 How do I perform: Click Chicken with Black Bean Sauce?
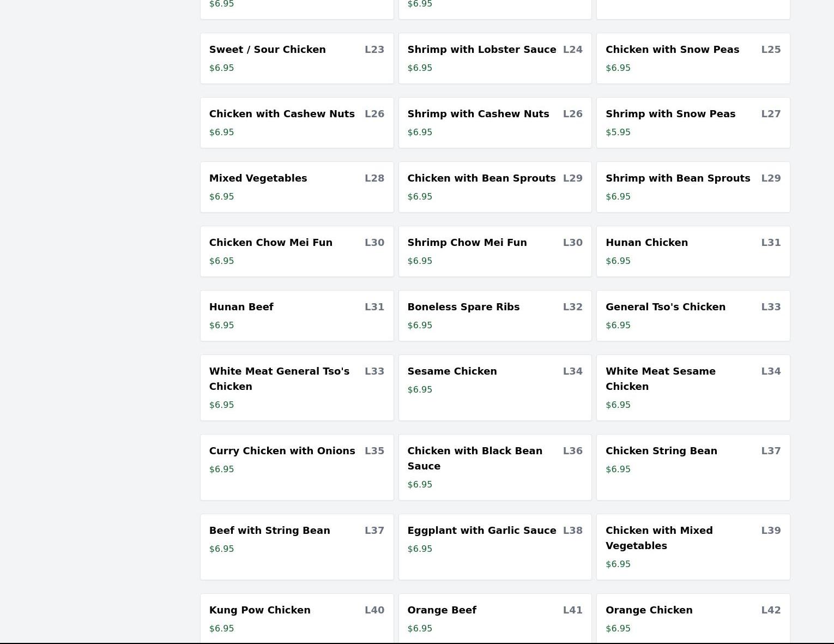494,467
